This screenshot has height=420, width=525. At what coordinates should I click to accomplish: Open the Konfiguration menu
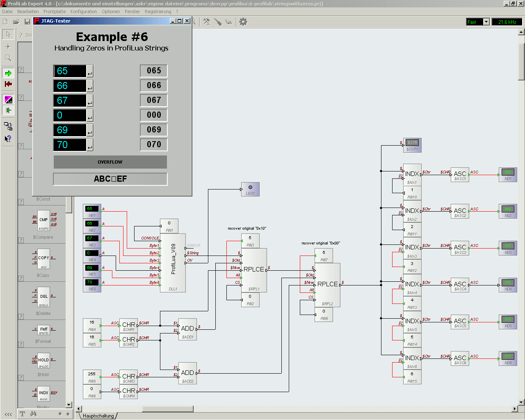click(x=84, y=11)
